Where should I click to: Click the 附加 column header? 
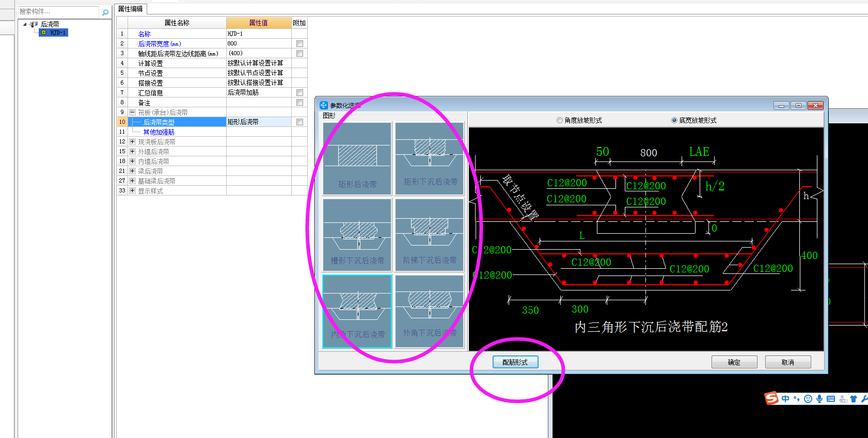(299, 23)
